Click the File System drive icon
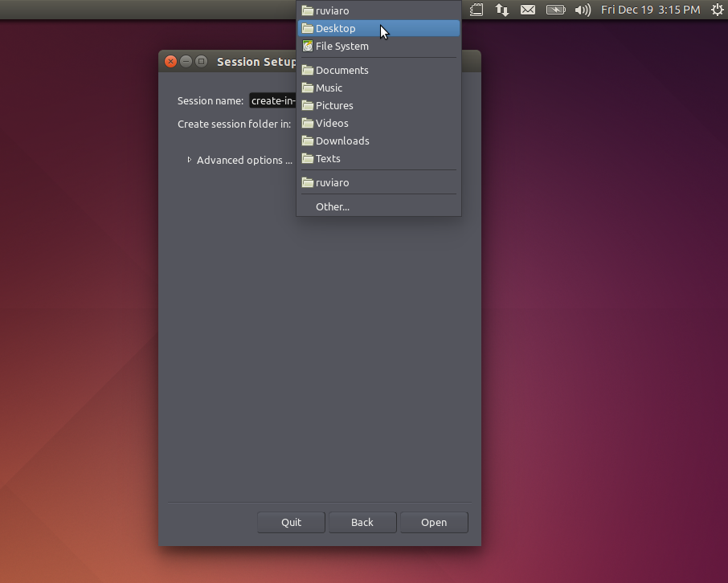Screen dimensions: 728x583 point(307,46)
